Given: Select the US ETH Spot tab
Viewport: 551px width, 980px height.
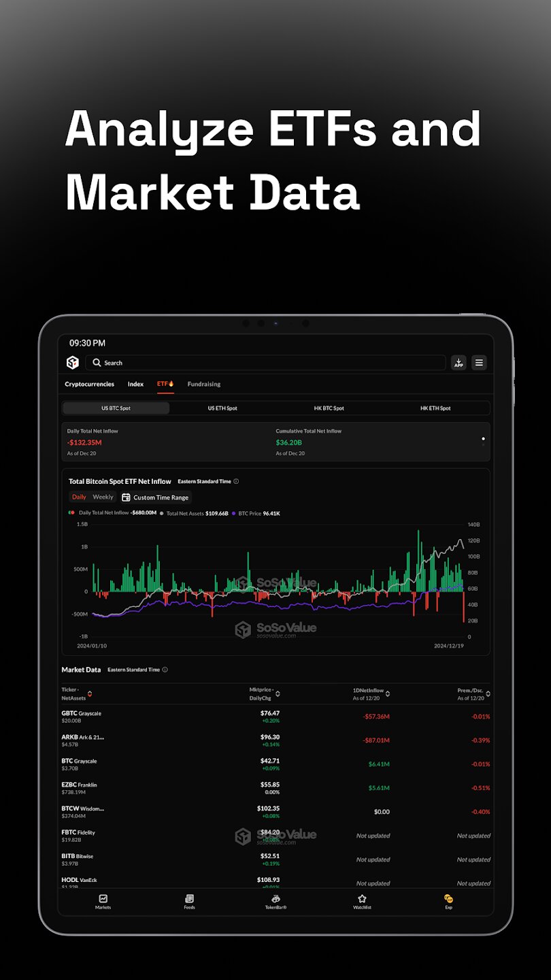Looking at the screenshot, I should tap(222, 408).
